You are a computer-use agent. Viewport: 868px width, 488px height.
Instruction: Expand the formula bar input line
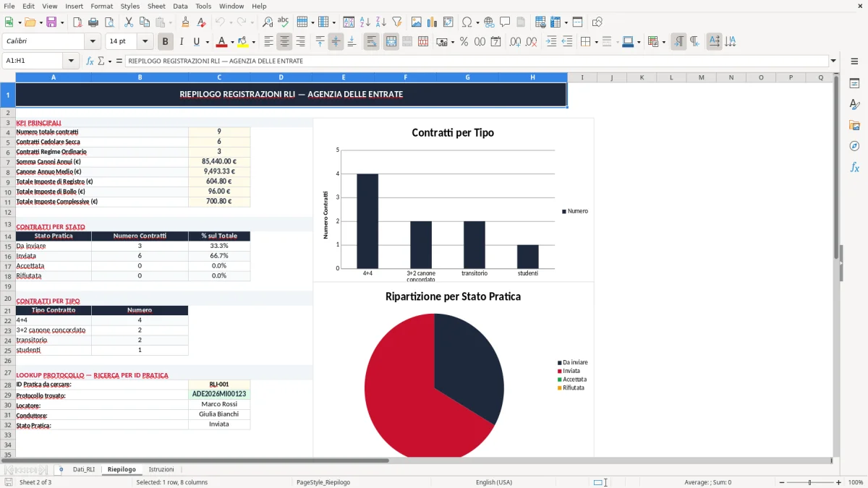tap(834, 61)
